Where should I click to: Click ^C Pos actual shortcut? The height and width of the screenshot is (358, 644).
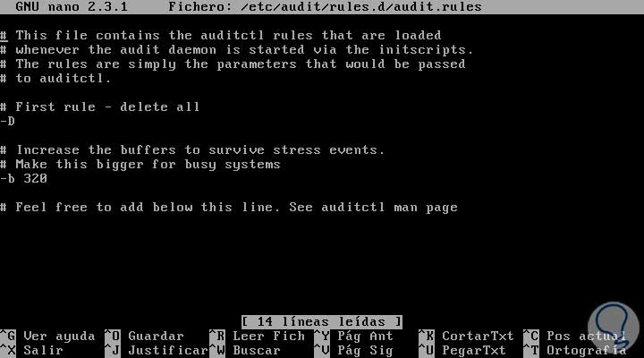574,337
